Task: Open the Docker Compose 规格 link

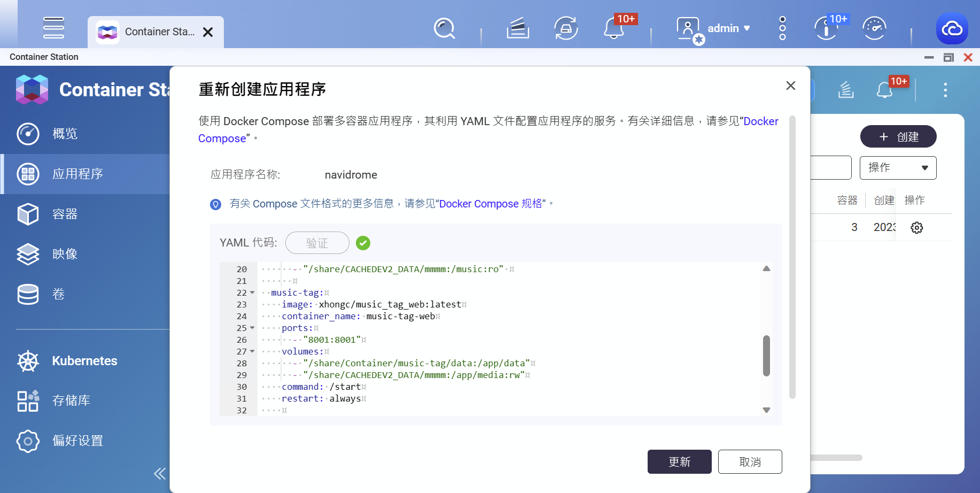Action: coord(491,204)
